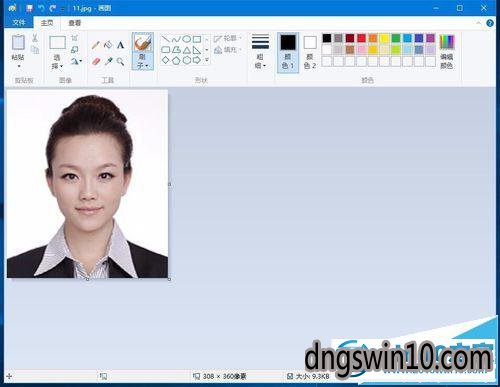Viewport: 500px width, 387px height.
Task: Switch to the Home (主页) tab
Action: (x=47, y=23)
